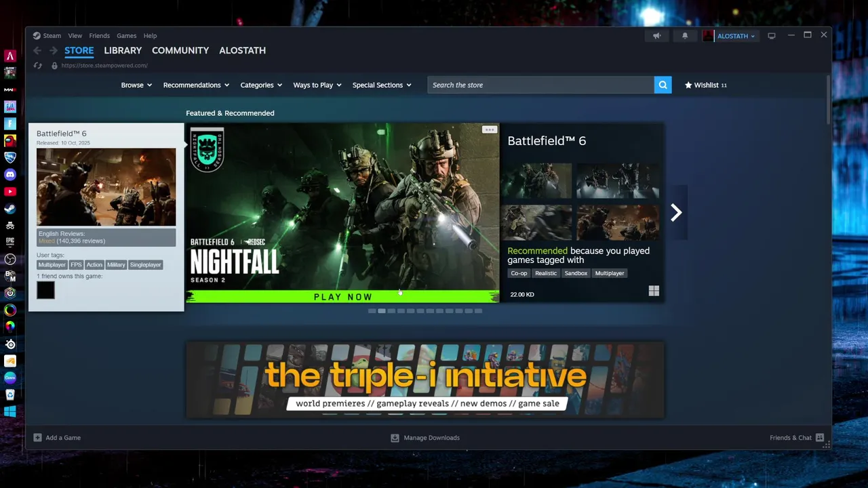868x488 pixels.
Task: Open the ALOSTATH profile tab
Action: tap(242, 51)
